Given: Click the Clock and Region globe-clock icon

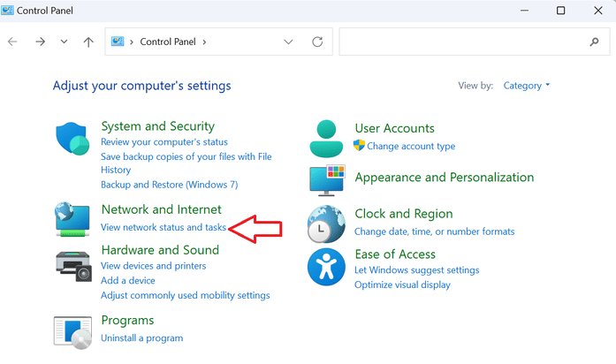Looking at the screenshot, I should pyautogui.click(x=326, y=224).
